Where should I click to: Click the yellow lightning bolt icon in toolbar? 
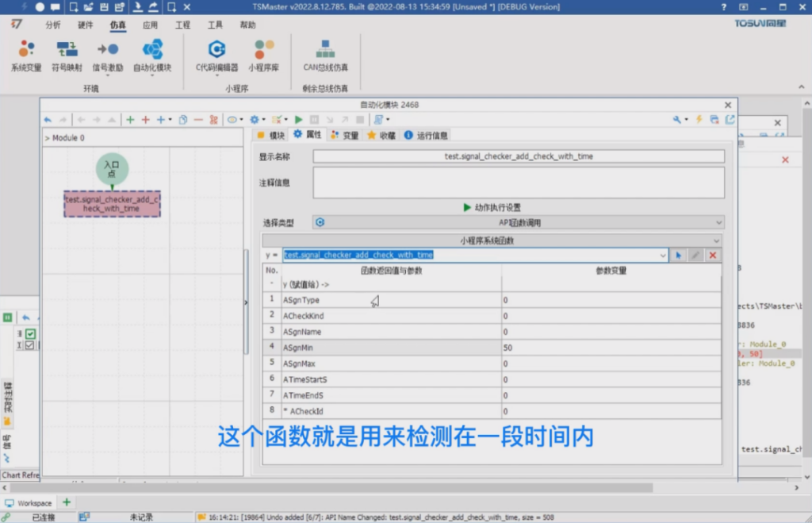tap(699, 120)
